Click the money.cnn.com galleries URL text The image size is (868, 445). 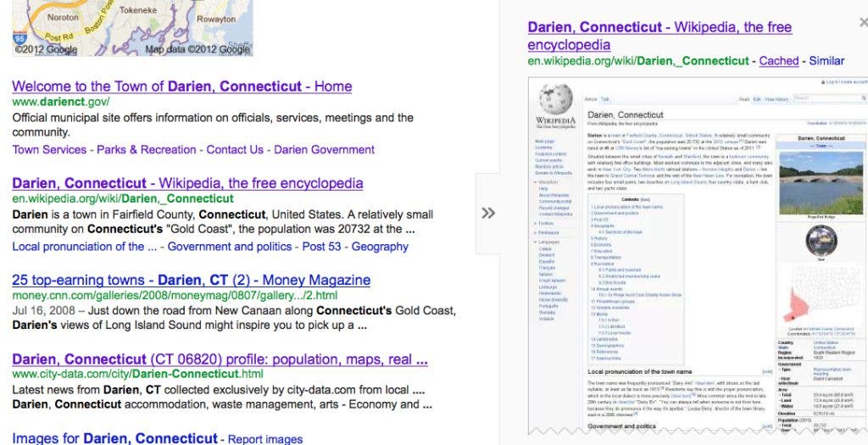175,296
